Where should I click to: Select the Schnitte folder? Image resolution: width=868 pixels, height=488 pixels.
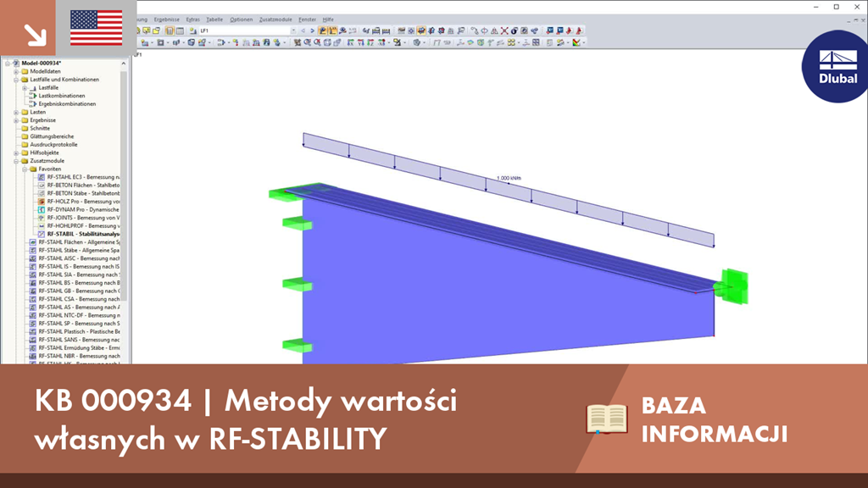coord(40,129)
